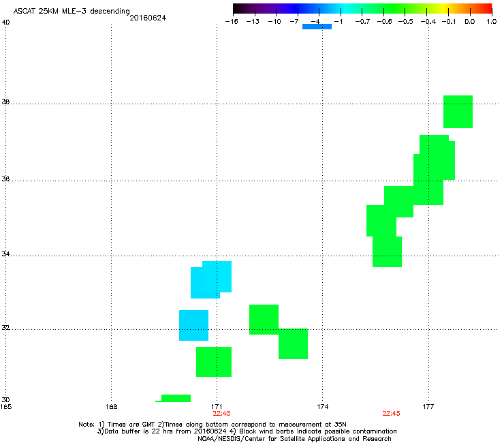Click longitude label 171 on the bottom axis
The width and height of the screenshot is (504, 443).
pyautogui.click(x=217, y=407)
